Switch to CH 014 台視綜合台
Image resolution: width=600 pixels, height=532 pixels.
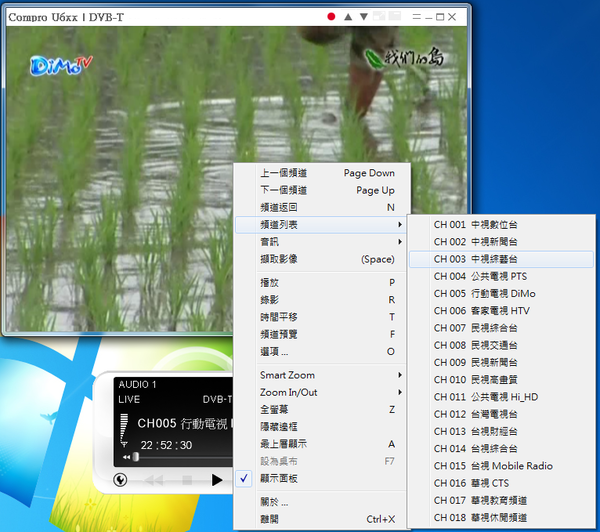[x=501, y=449]
